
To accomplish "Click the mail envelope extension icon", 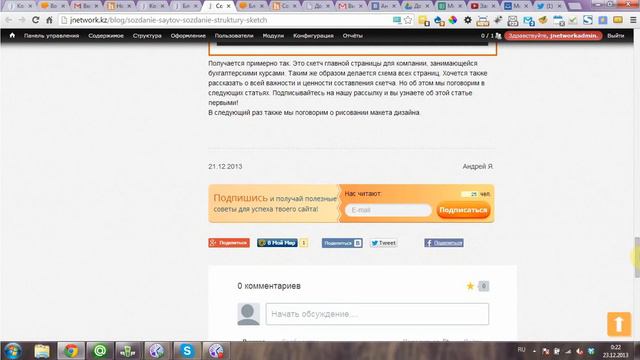I will click(x=529, y=20).
